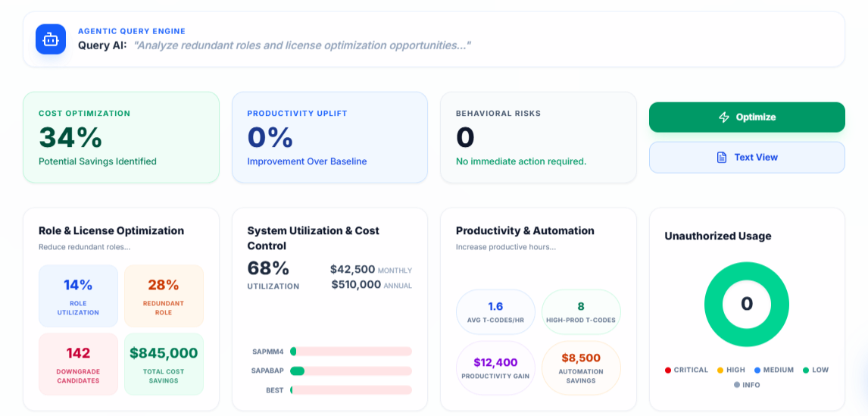Click the blue Medium legend dot

pos(757,371)
